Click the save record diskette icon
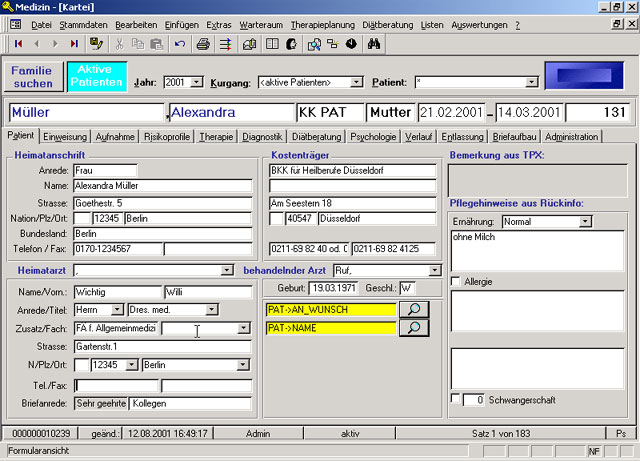Viewport: 640px width, 461px height. (x=96, y=44)
